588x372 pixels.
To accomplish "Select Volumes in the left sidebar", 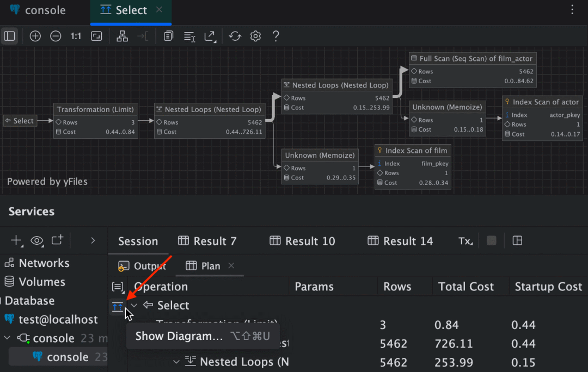I will click(44, 282).
